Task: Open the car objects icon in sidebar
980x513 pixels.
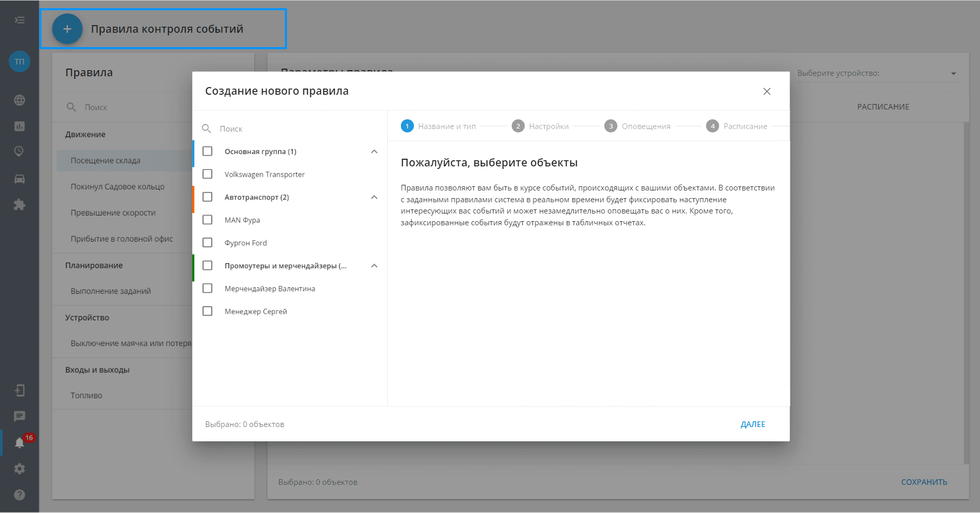Action: point(19,179)
